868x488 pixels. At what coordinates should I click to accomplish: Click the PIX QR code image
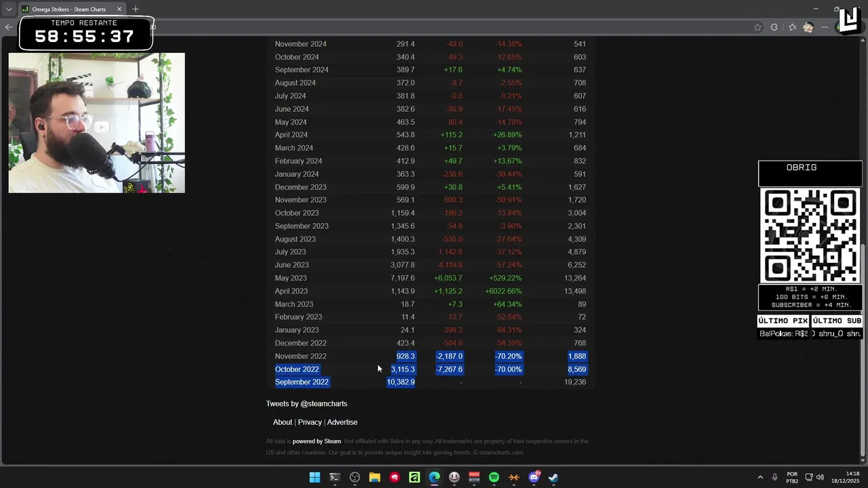(x=810, y=235)
